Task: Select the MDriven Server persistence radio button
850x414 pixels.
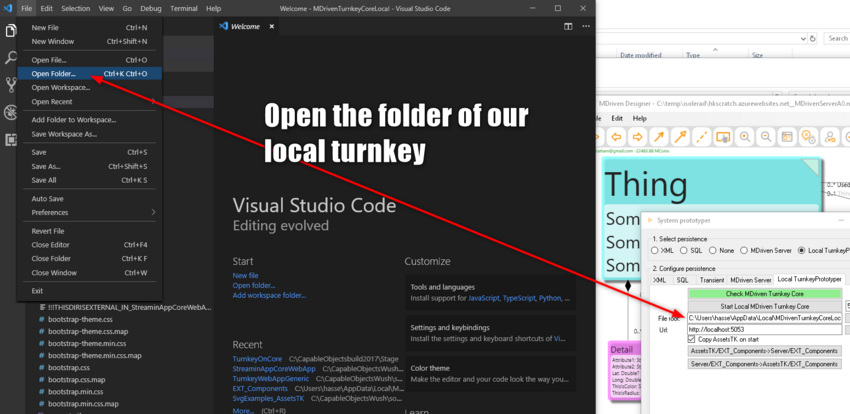Action: click(745, 250)
